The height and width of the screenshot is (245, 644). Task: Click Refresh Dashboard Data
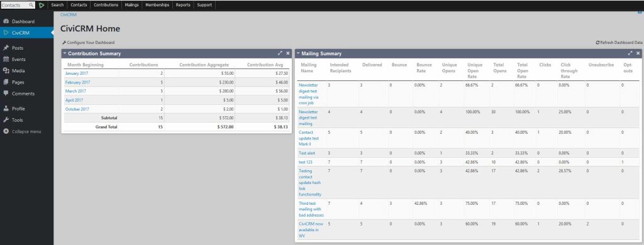pyautogui.click(x=619, y=43)
